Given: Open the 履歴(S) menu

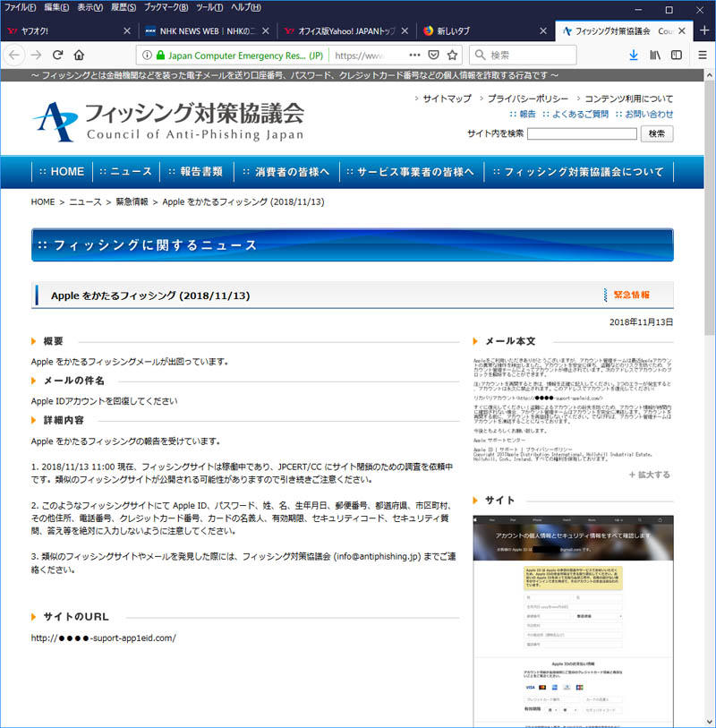Looking at the screenshot, I should pyautogui.click(x=124, y=8).
